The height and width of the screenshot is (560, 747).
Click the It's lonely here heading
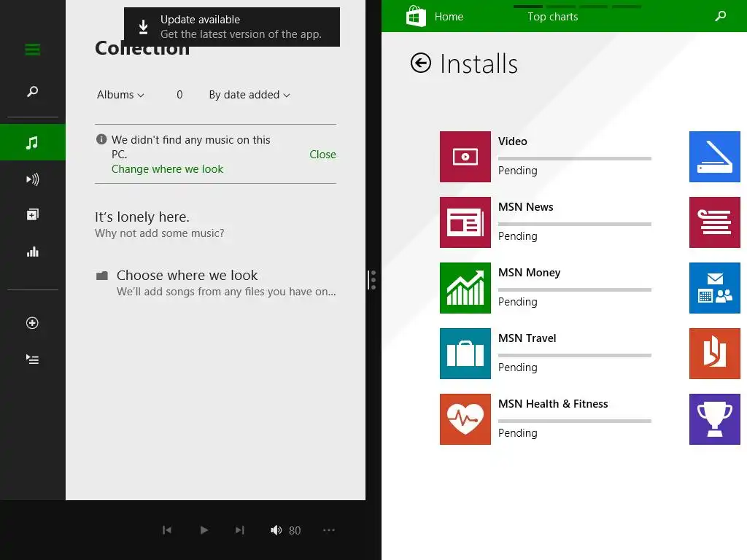[142, 217]
